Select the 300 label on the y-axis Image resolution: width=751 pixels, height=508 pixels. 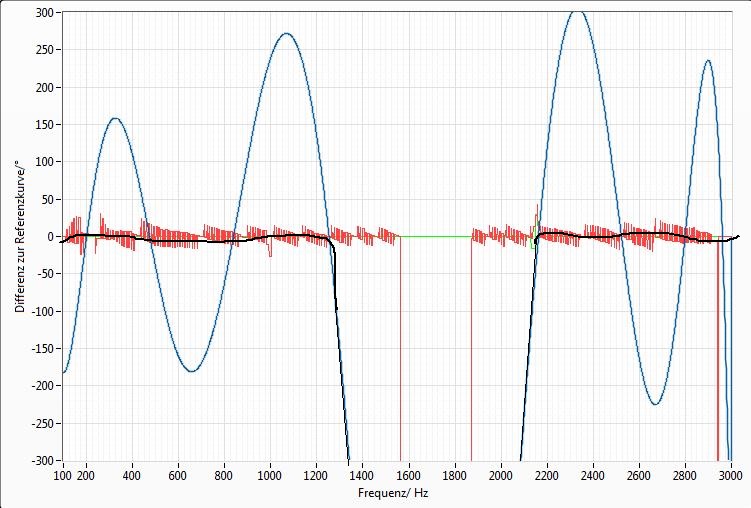pyautogui.click(x=45, y=12)
